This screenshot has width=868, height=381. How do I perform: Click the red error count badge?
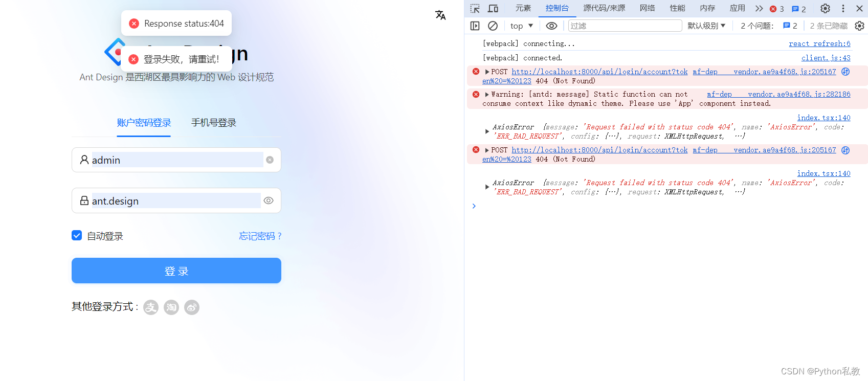pos(777,9)
